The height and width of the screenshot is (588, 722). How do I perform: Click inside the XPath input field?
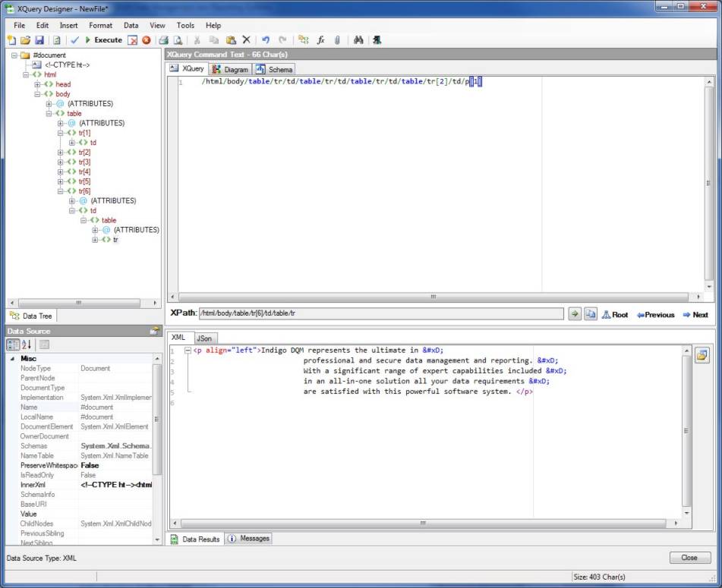click(380, 313)
